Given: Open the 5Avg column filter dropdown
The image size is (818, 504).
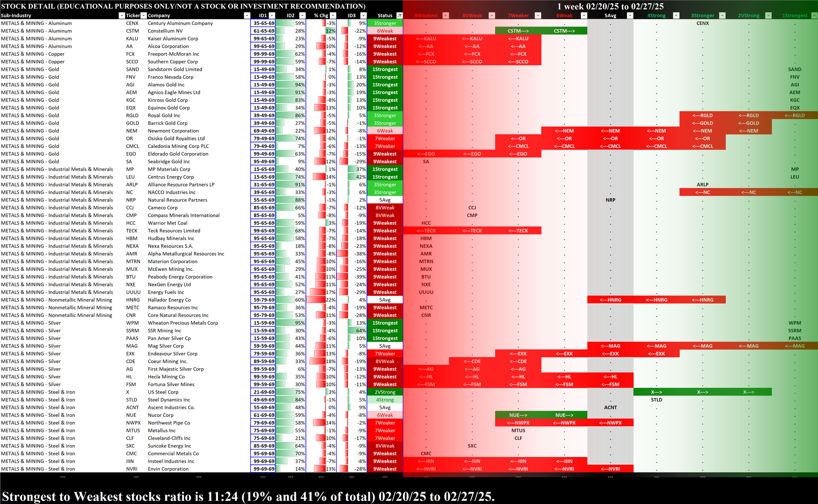Looking at the screenshot, I should tap(630, 16).
